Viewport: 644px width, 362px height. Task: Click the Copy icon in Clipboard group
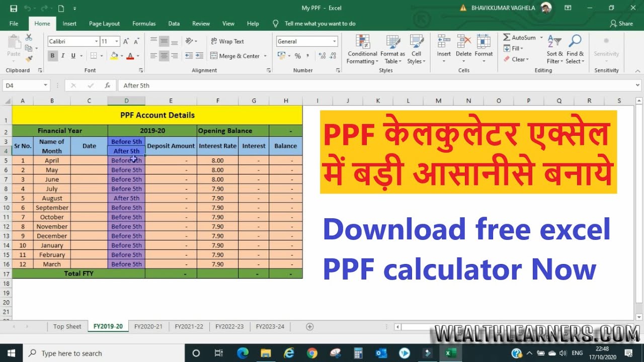point(29,48)
